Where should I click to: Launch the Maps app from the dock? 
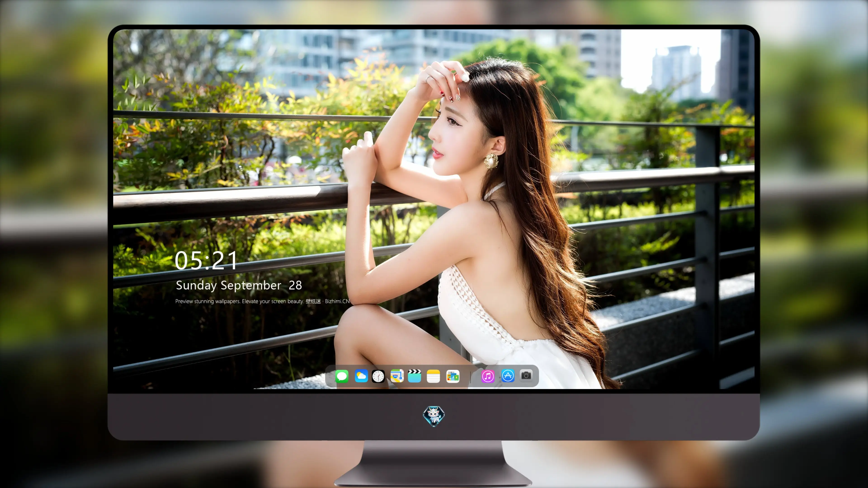[x=397, y=376]
